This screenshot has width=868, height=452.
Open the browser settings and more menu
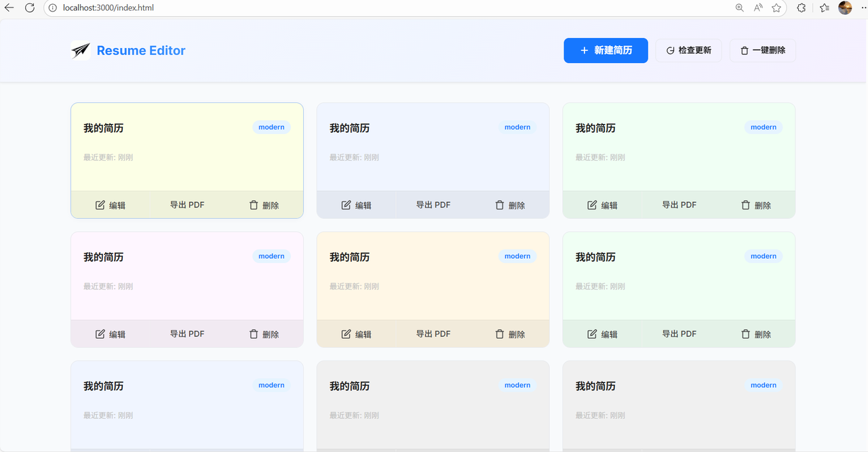(863, 8)
